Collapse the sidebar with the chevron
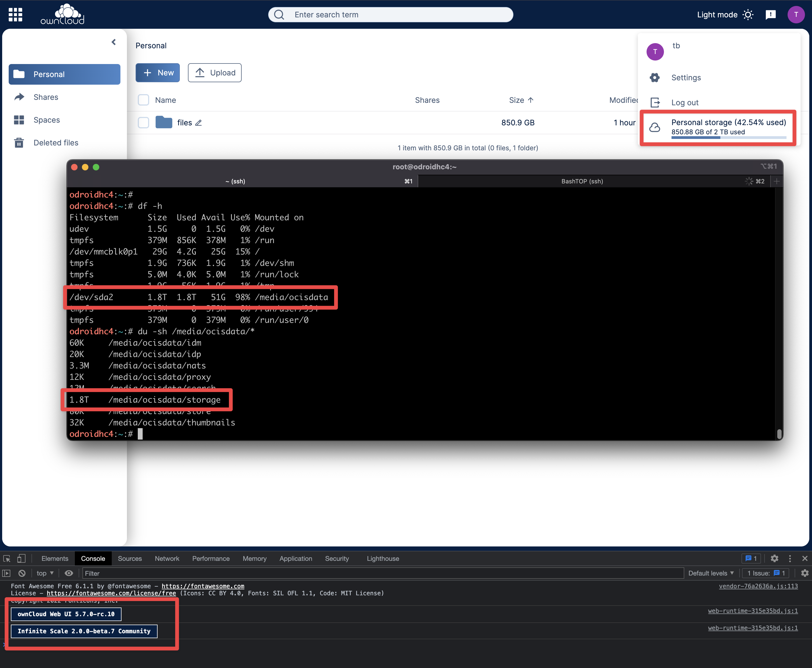812x668 pixels. pos(113,42)
